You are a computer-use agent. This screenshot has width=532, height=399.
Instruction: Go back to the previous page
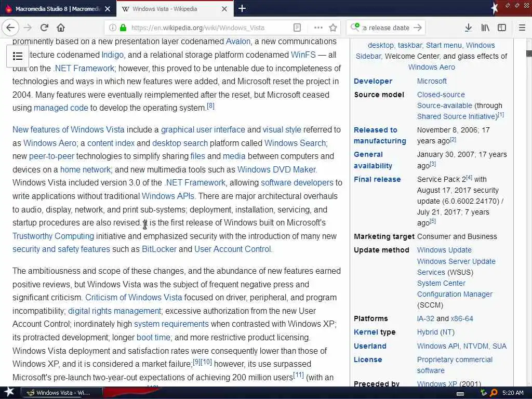tap(10, 28)
